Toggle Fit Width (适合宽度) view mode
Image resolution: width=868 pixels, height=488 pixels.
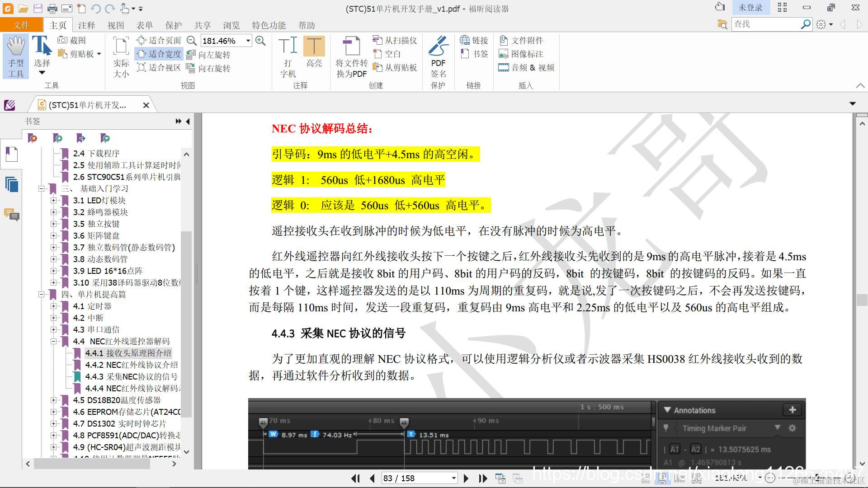(x=159, y=54)
